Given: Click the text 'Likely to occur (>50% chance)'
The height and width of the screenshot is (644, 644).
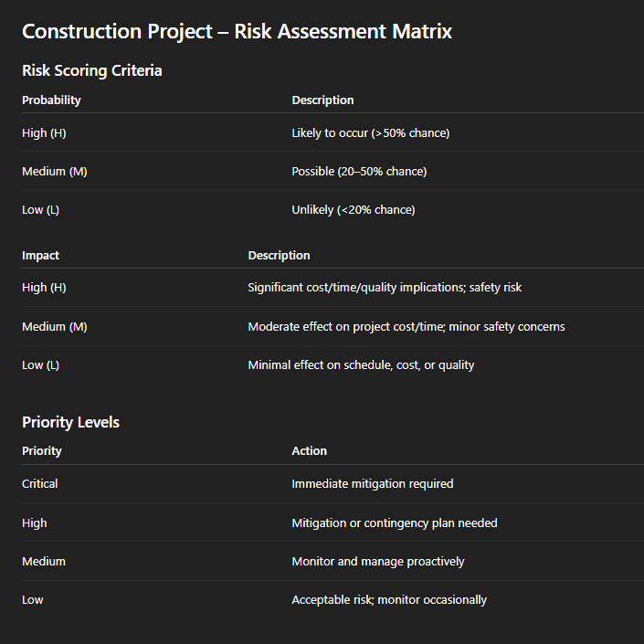Looking at the screenshot, I should pyautogui.click(x=371, y=133).
